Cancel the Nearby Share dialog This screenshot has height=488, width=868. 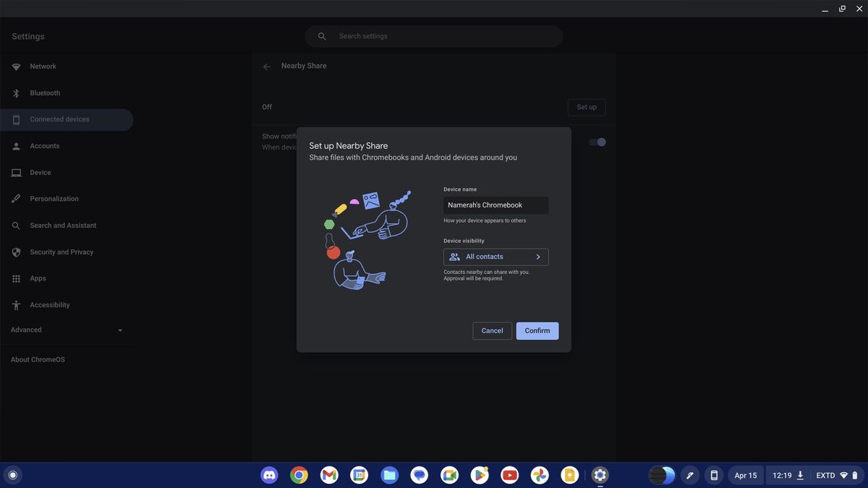click(x=493, y=329)
